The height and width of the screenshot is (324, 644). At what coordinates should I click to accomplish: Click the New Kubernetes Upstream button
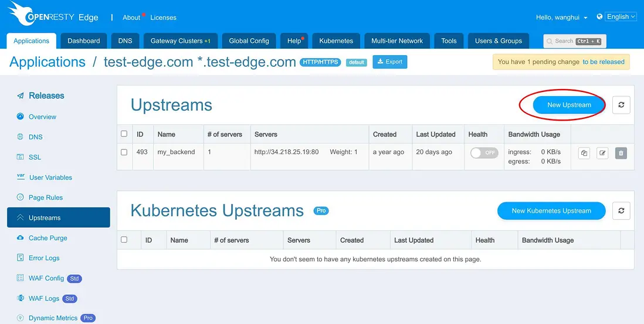coord(551,211)
